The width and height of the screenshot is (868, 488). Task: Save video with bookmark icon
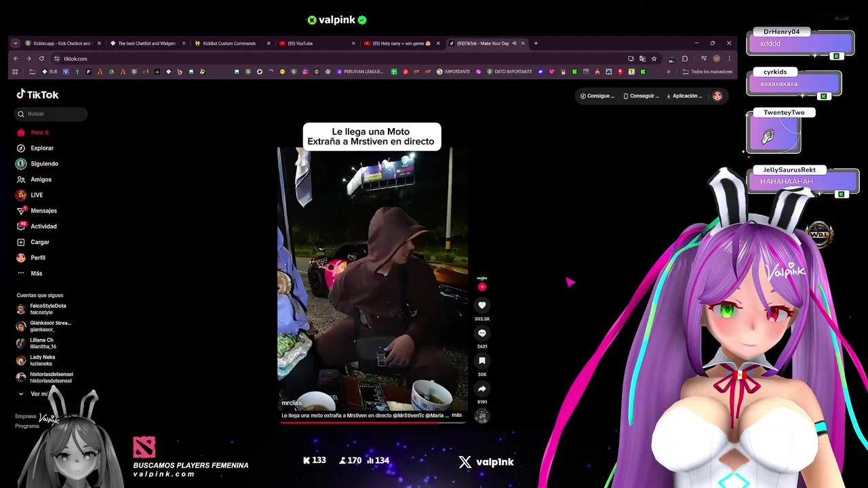482,361
